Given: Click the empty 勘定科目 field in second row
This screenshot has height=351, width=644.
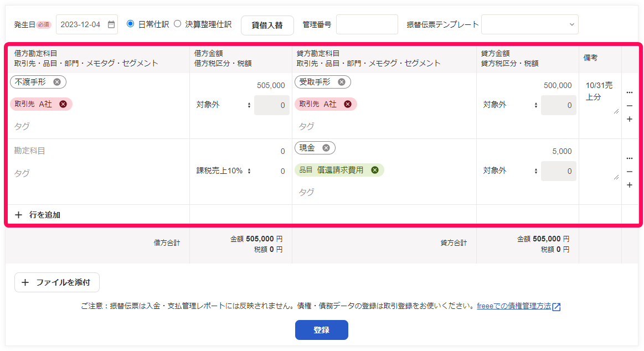Looking at the screenshot, I should [99, 151].
